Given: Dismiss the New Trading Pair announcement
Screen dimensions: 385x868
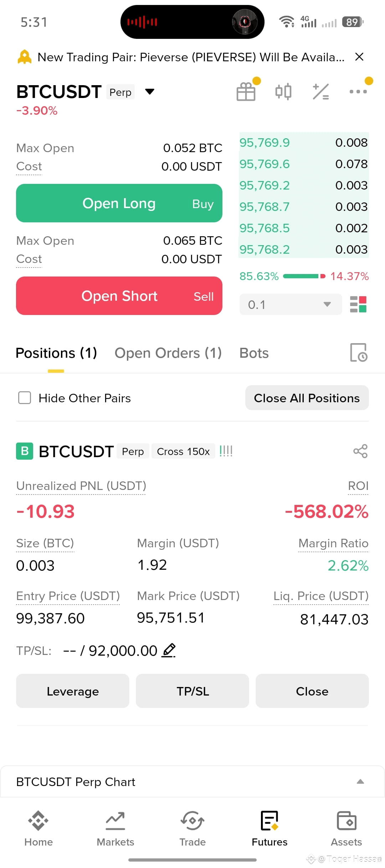Looking at the screenshot, I should pyautogui.click(x=359, y=57).
